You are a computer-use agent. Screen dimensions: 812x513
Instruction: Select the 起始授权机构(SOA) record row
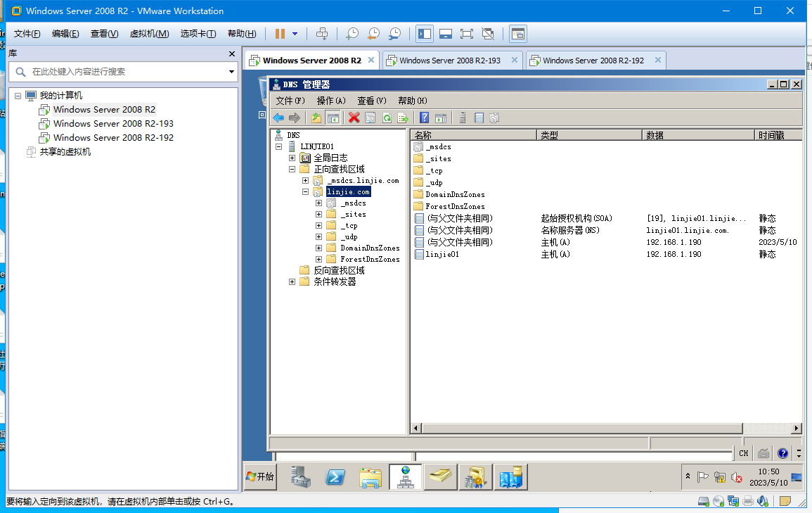pyautogui.click(x=576, y=219)
